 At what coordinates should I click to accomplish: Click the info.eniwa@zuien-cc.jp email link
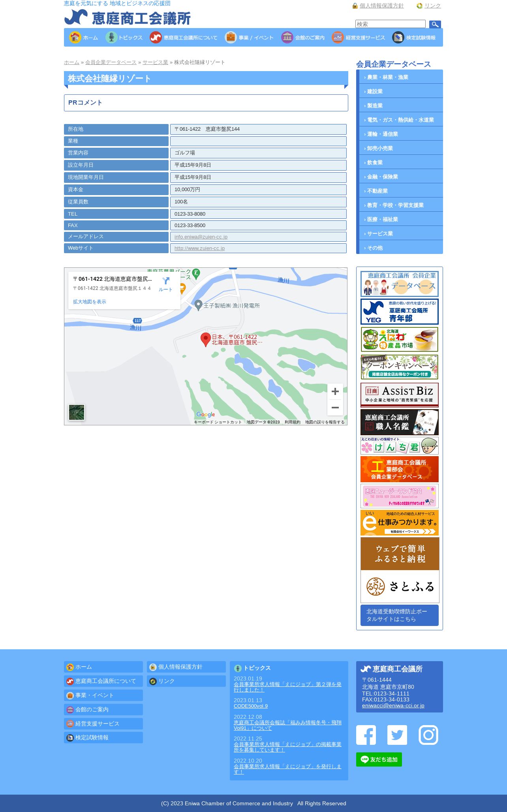click(x=201, y=237)
